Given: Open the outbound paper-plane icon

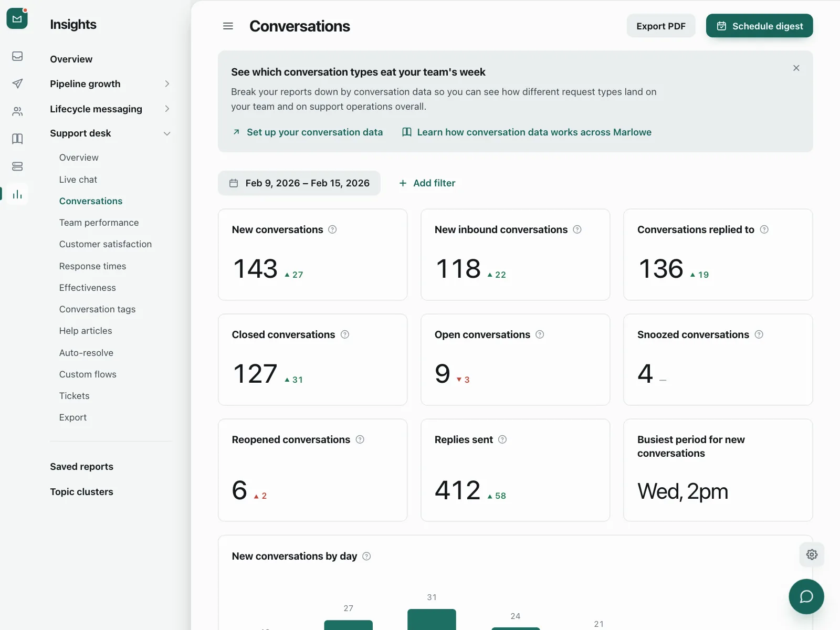Looking at the screenshot, I should (17, 83).
